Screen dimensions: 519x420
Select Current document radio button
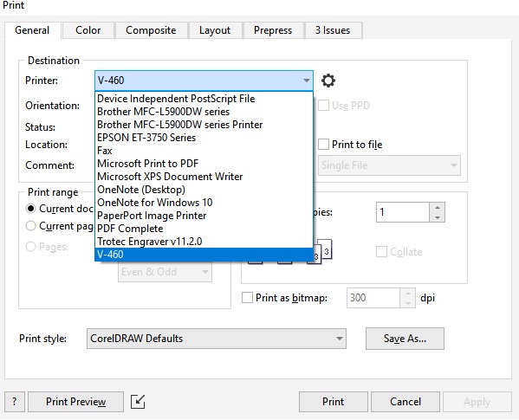[x=31, y=209]
